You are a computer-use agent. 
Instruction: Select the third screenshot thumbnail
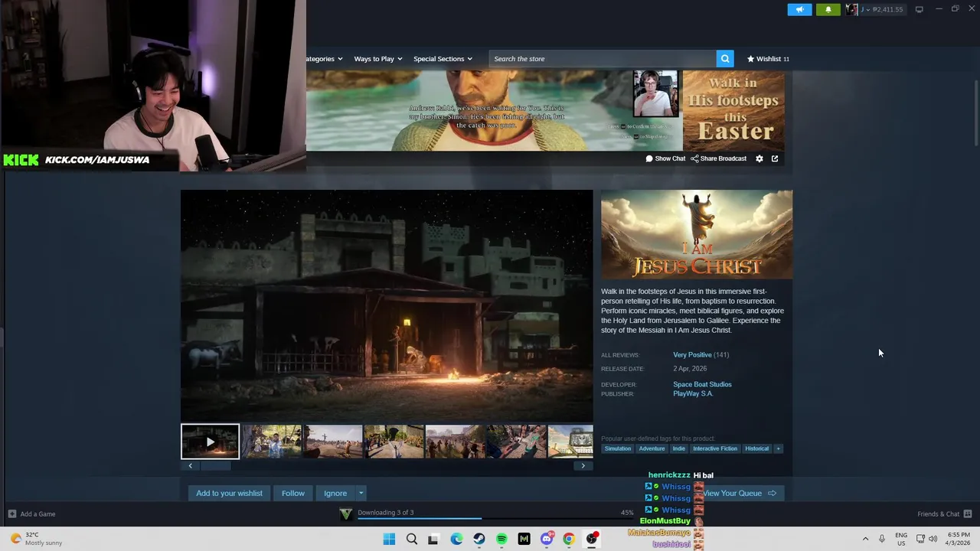click(333, 442)
